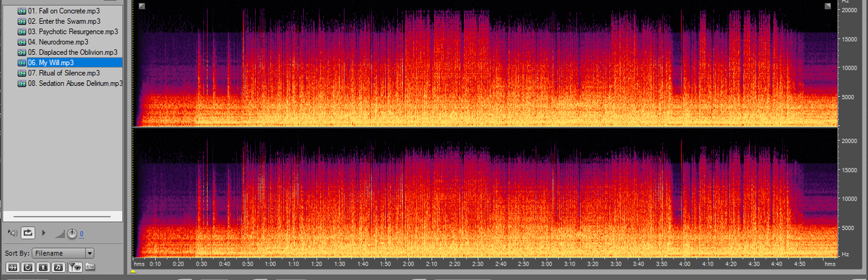Click the volume level bars icon

[x=60, y=234]
